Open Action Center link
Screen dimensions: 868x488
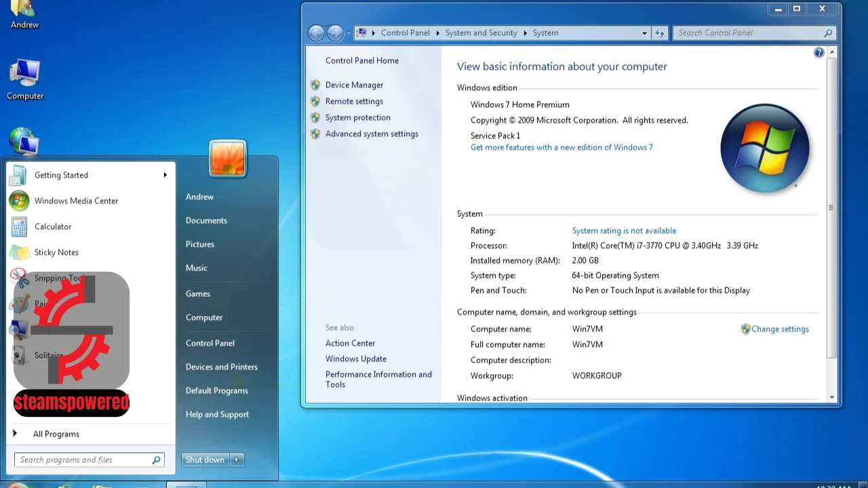[350, 343]
